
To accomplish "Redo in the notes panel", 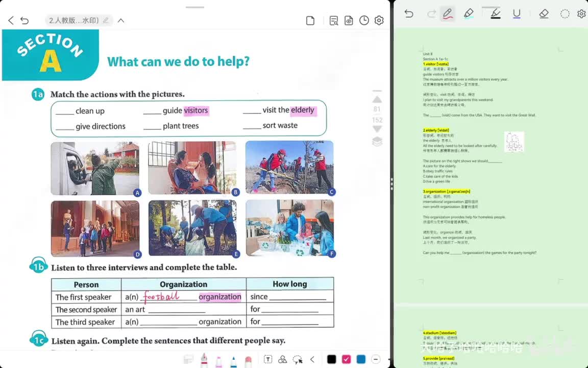I will (431, 14).
